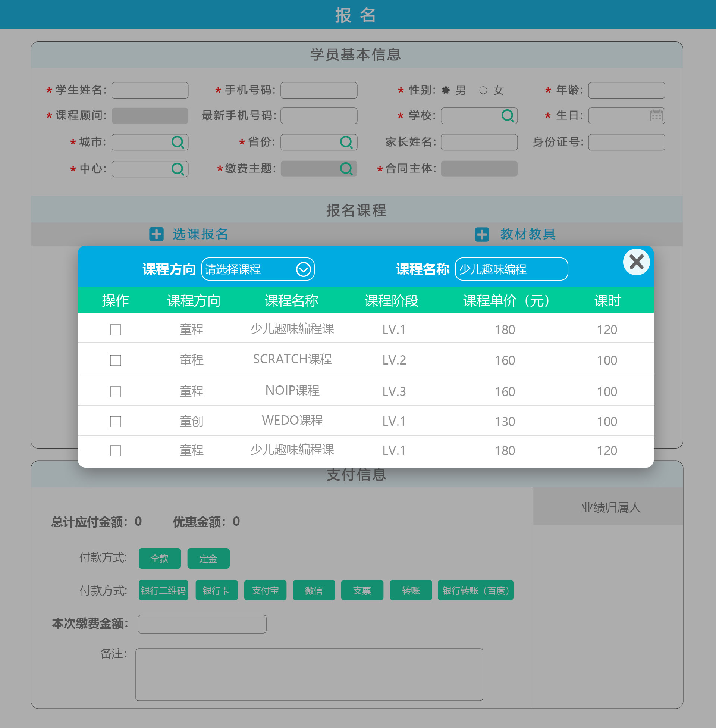Select 银行转账（百度） payment method

(x=475, y=590)
